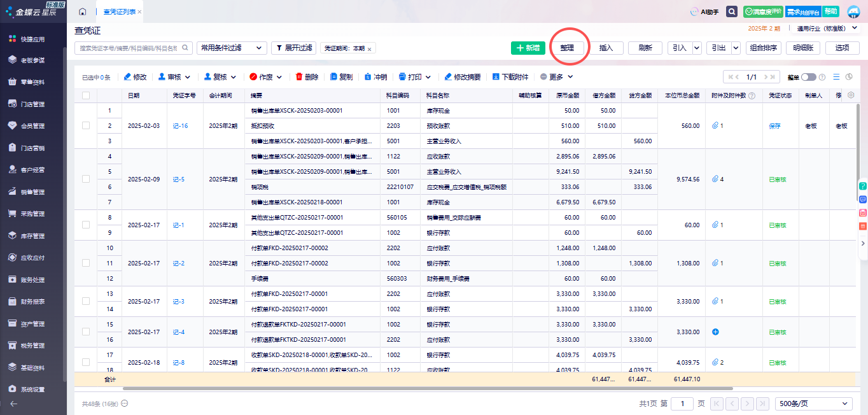Open the 500条/页 page size dropdown
Image resolution: width=868 pixels, height=415 pixels.
[x=813, y=404]
